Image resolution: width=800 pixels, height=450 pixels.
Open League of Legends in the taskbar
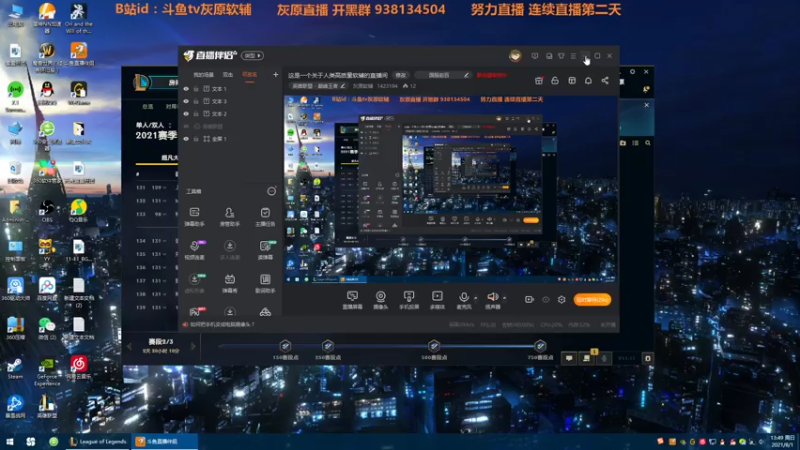(98, 441)
